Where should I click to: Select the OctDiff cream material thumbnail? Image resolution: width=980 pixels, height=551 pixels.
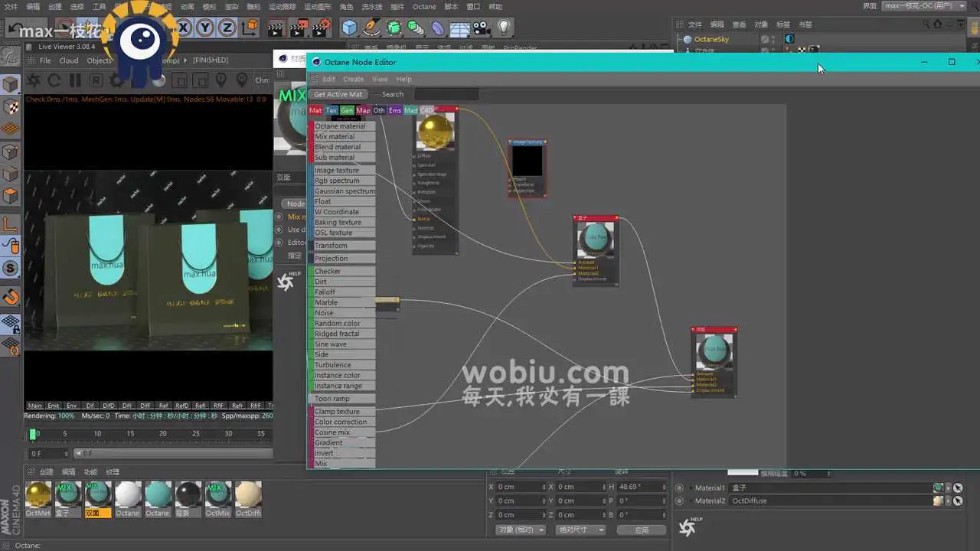click(x=248, y=495)
